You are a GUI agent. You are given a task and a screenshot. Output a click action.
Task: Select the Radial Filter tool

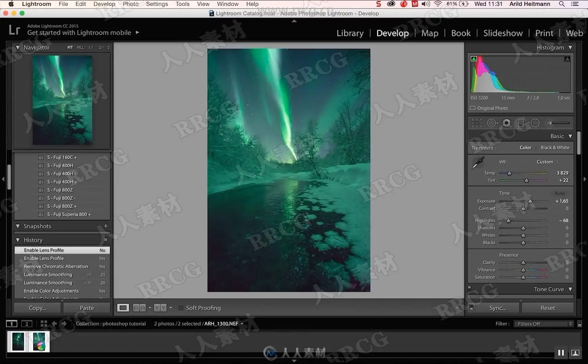coord(535,123)
